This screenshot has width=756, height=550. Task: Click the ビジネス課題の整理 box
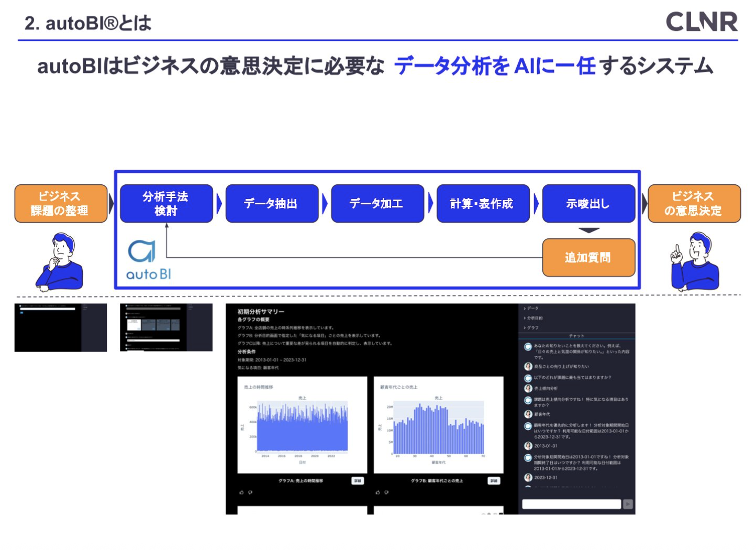pyautogui.click(x=61, y=203)
